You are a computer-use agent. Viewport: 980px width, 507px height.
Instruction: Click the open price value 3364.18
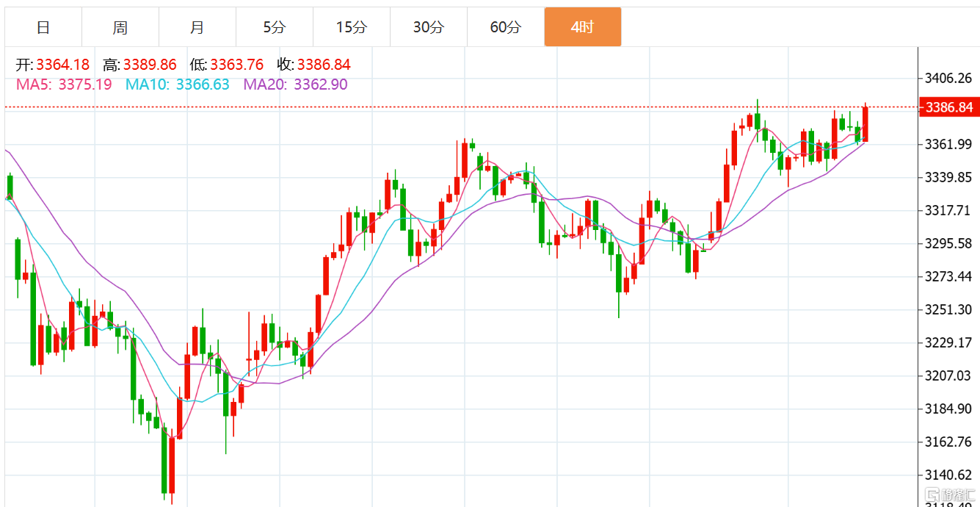coord(62,65)
